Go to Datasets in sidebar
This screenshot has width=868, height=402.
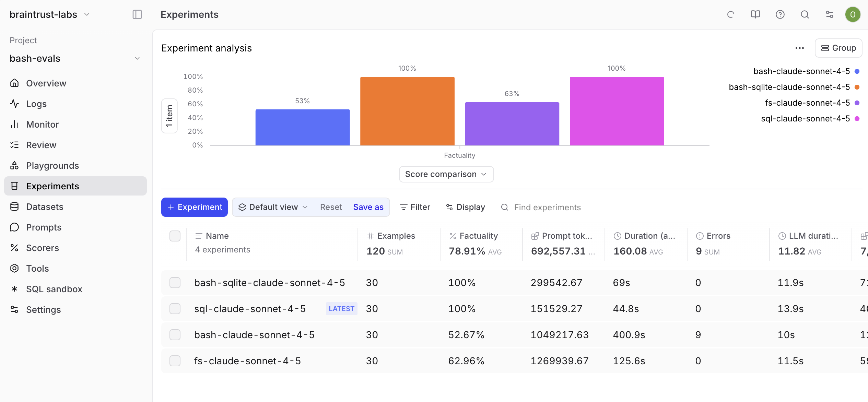(x=45, y=207)
